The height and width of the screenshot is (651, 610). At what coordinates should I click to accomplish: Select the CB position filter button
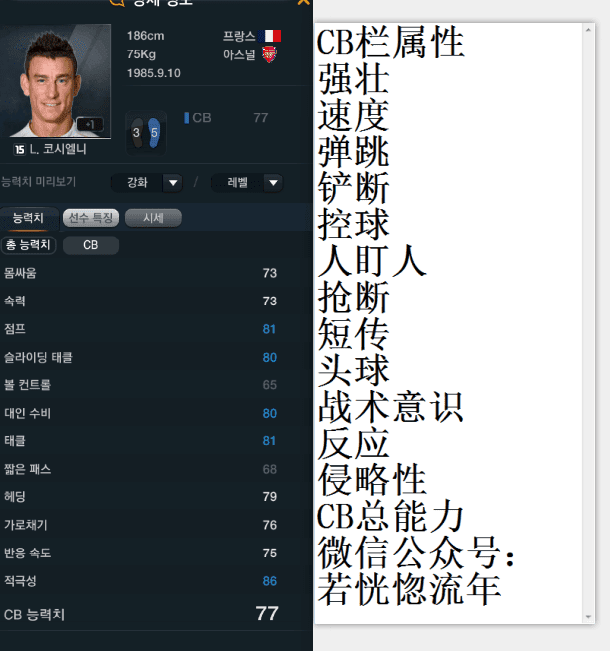click(91, 245)
